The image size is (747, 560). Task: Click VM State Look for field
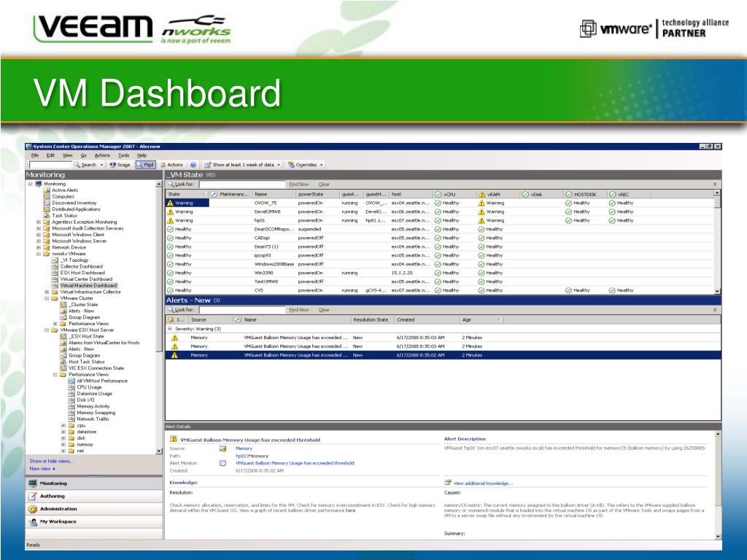click(241, 184)
